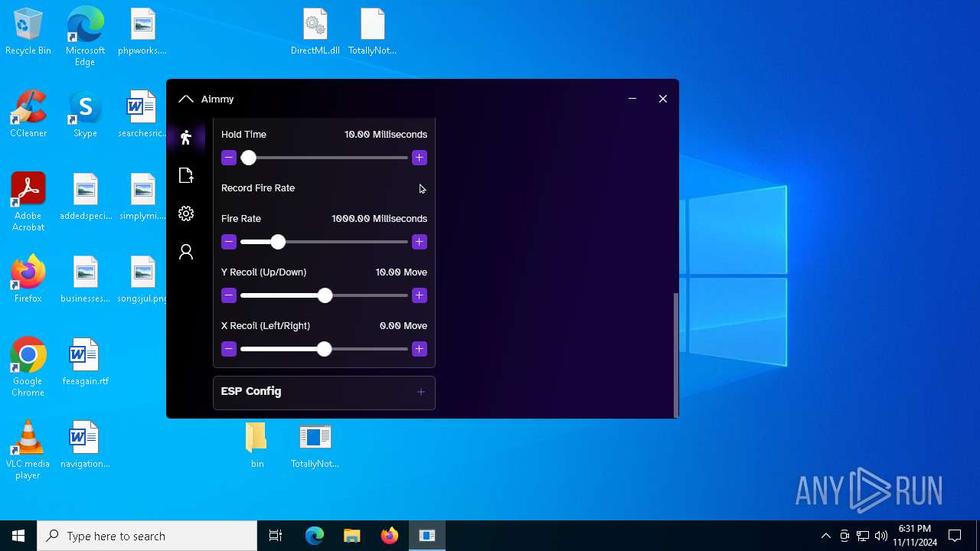Decrease X Recoil with minus button

(228, 349)
